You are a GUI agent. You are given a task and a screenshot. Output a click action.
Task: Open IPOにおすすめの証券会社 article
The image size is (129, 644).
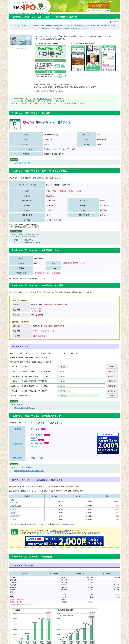(x=24, y=467)
